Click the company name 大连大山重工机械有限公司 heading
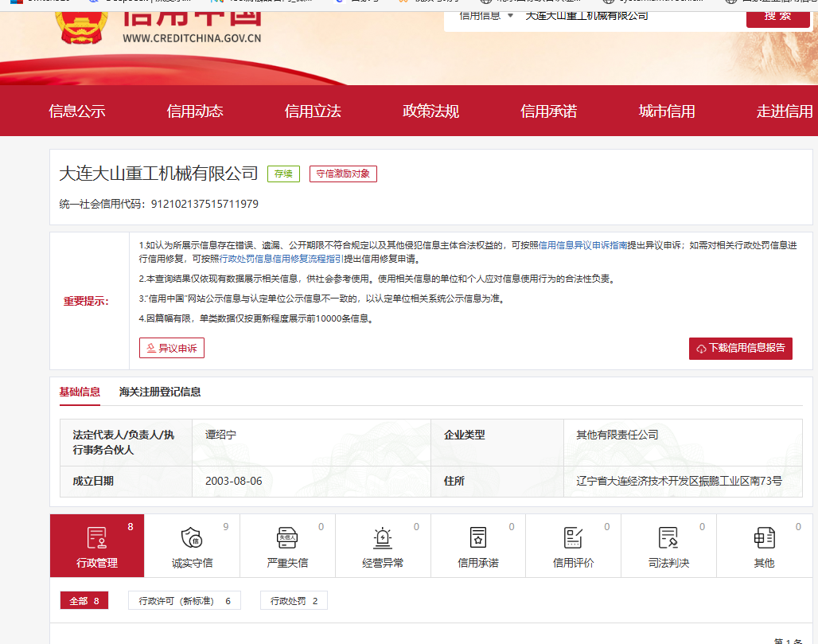Screen dimensions: 818x644 158,174
